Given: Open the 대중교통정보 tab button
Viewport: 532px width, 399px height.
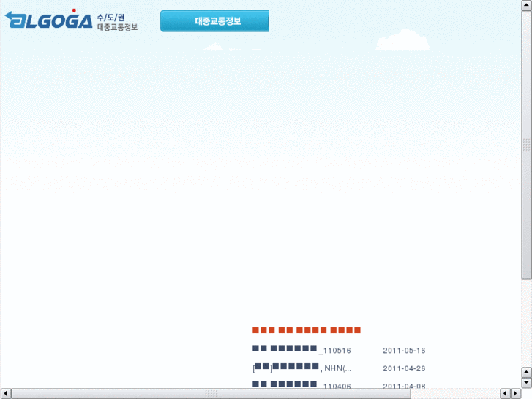Looking at the screenshot, I should [214, 21].
